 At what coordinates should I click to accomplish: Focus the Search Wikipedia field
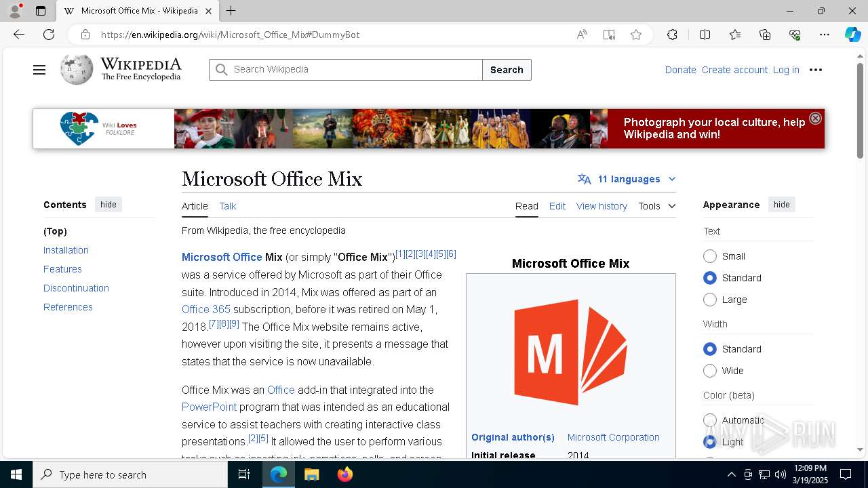click(x=346, y=70)
